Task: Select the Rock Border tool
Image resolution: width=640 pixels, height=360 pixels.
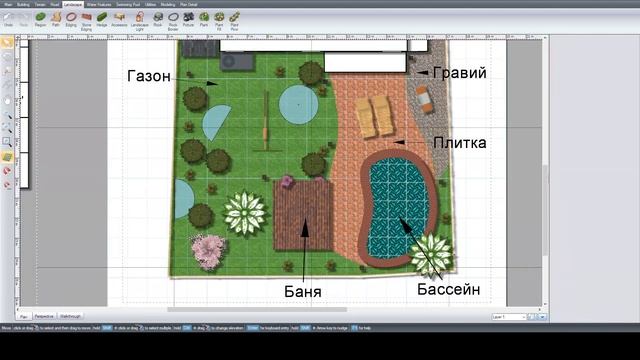Action: [173, 21]
